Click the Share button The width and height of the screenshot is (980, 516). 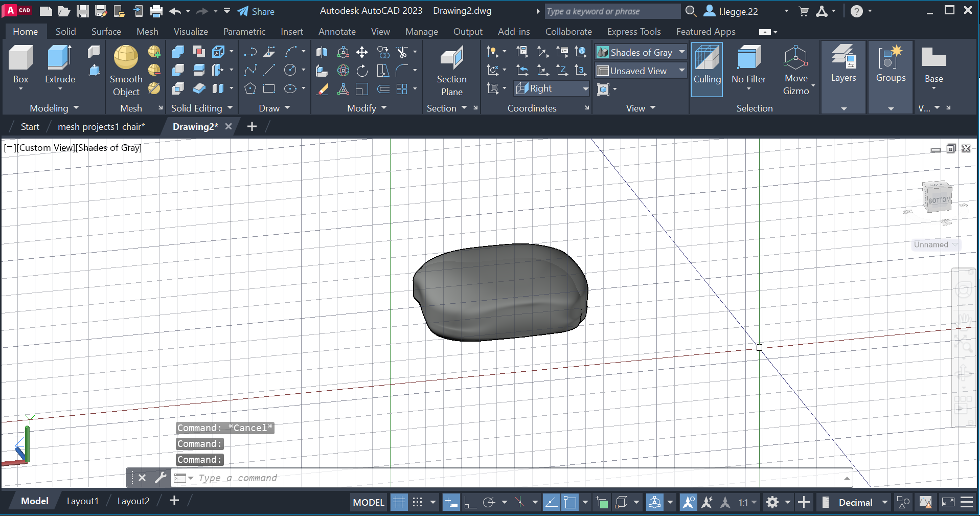click(256, 11)
